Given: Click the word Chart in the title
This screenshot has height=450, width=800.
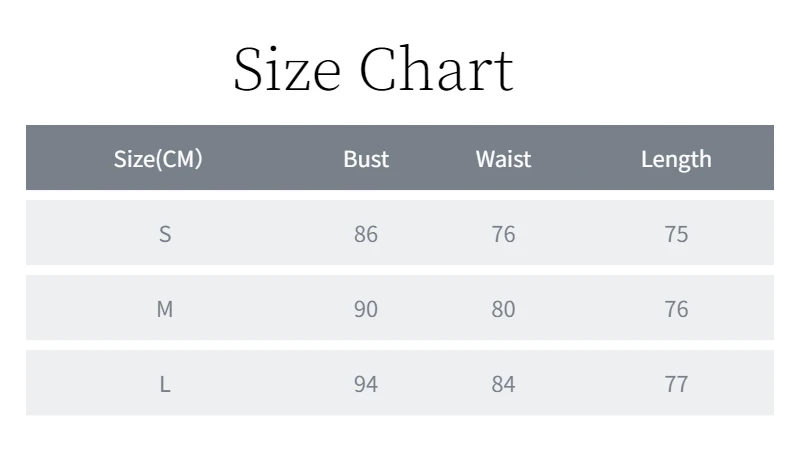Looking at the screenshot, I should pyautogui.click(x=437, y=69).
